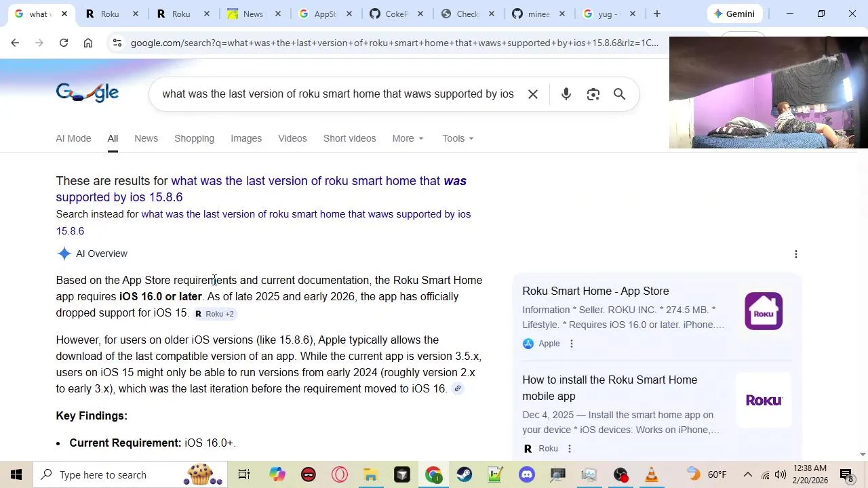The width and height of the screenshot is (868, 488).
Task: Open the Windows Start menu
Action: pos(16,474)
